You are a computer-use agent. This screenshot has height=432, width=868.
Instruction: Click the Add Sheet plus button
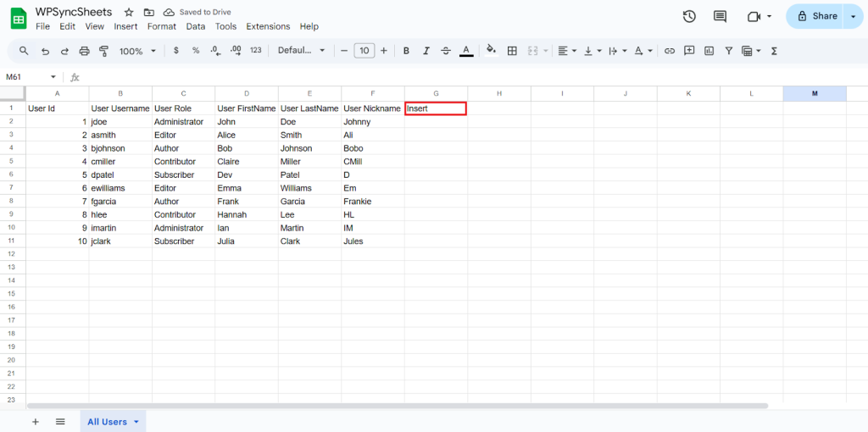[x=36, y=422]
